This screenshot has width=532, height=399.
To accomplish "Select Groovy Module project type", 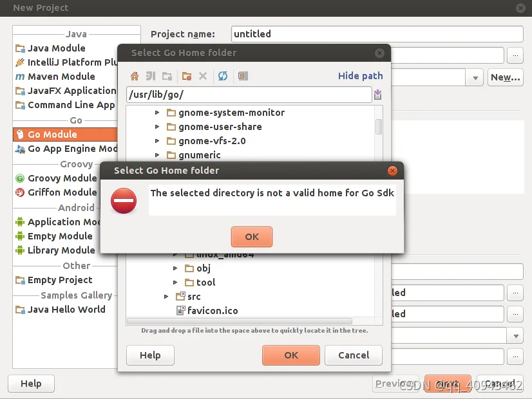I will pyautogui.click(x=57, y=178).
